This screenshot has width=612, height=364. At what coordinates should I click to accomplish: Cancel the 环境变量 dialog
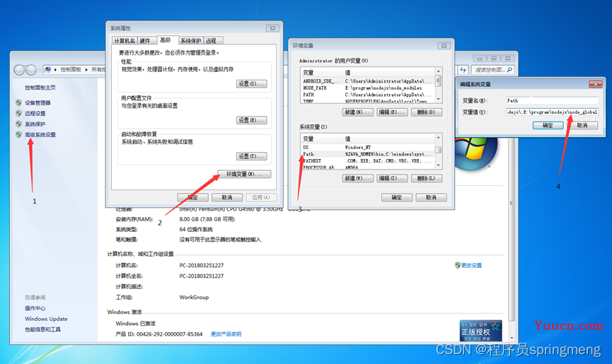point(431,198)
